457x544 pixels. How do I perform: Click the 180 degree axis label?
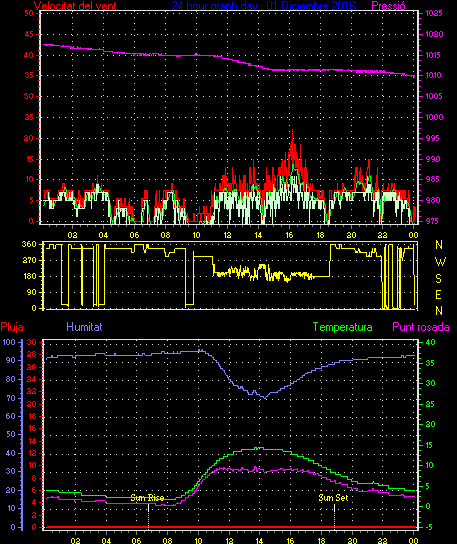point(29,276)
